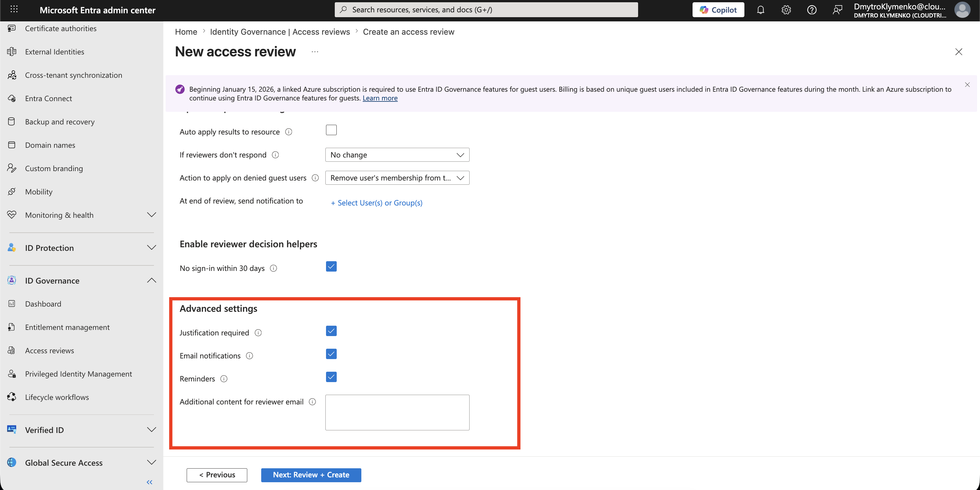Click the Backup and recovery icon
Viewport: 980px width, 490px height.
coord(12,121)
